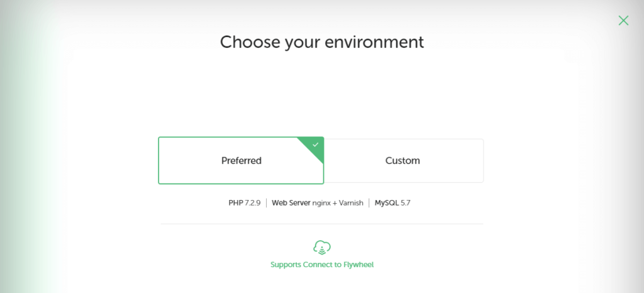Click the 5.7 MySQL version number

point(406,203)
